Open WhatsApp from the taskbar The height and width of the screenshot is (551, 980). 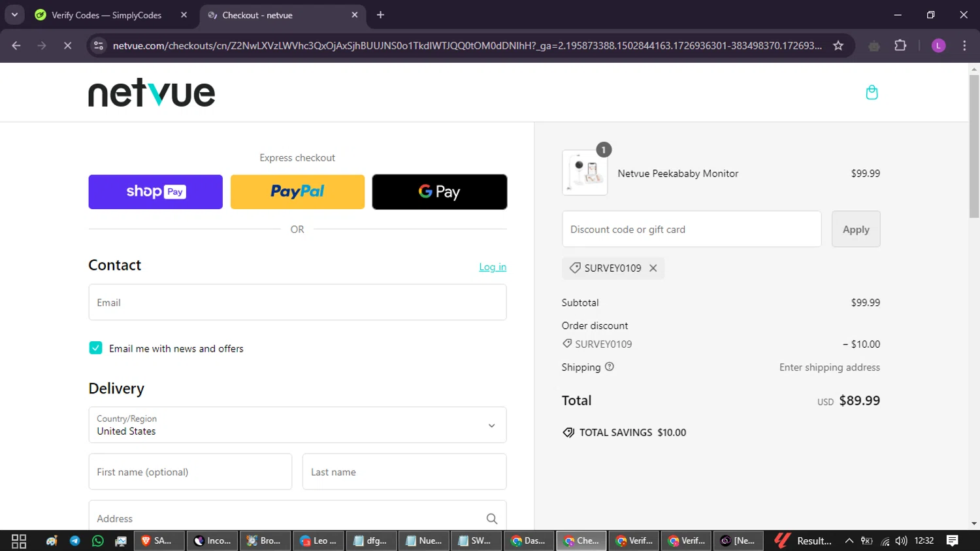tap(97, 541)
